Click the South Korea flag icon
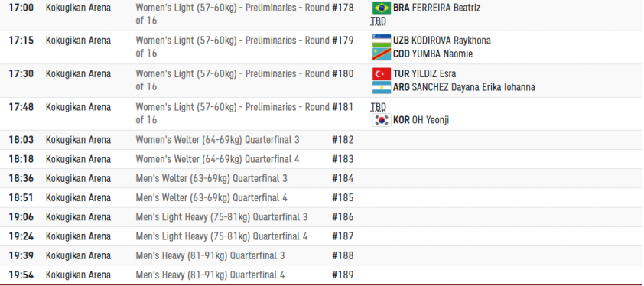The width and height of the screenshot is (644, 286). [x=382, y=120]
